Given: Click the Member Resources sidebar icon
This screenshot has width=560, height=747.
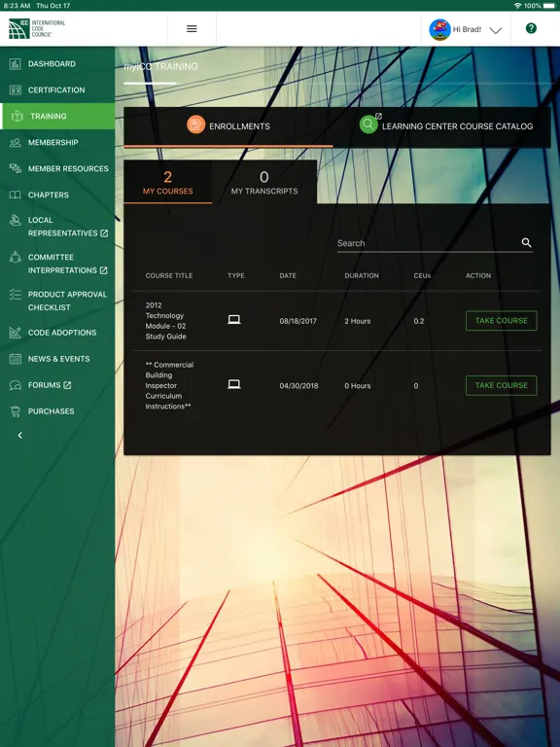Looking at the screenshot, I should pyautogui.click(x=16, y=168).
